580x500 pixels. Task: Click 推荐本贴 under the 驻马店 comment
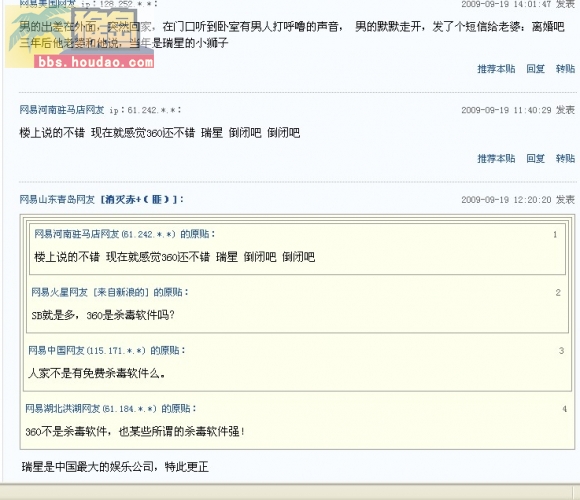coord(496,159)
